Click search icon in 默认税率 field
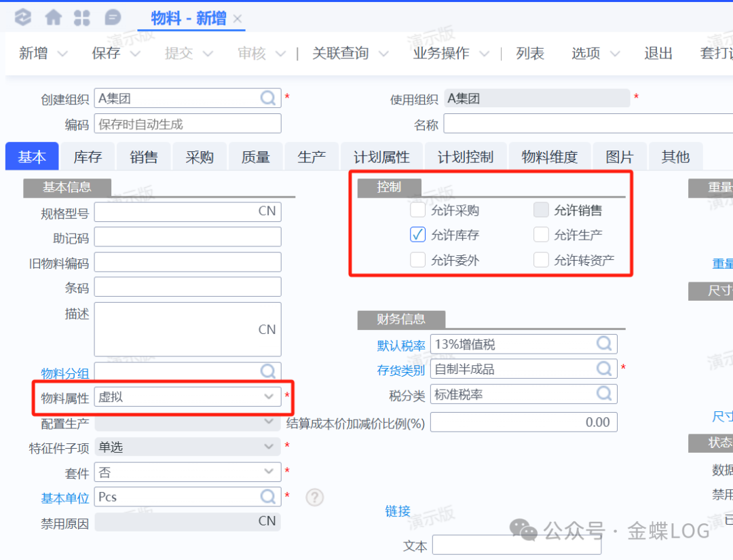The height and width of the screenshot is (560, 733). [x=604, y=344]
